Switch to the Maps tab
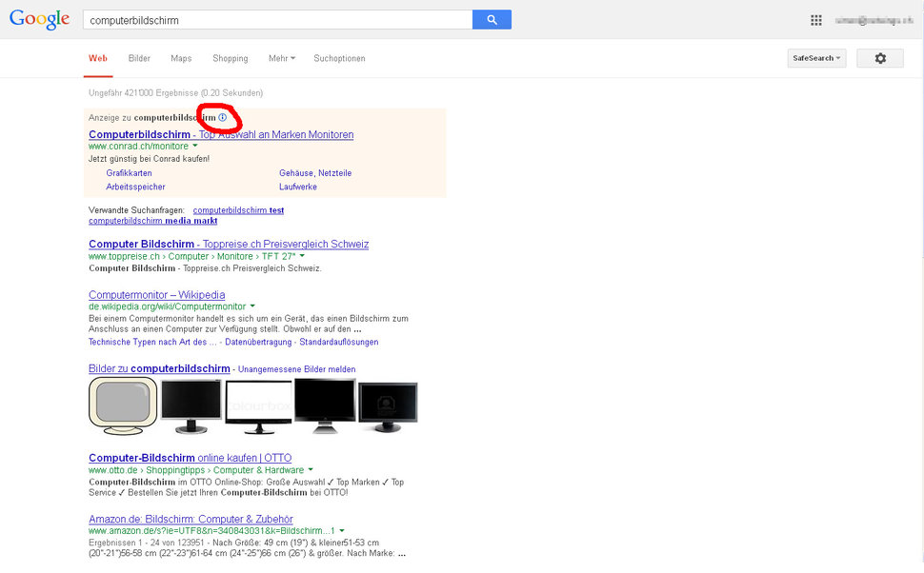Screen dimensions: 924x573 pyautogui.click(x=181, y=59)
